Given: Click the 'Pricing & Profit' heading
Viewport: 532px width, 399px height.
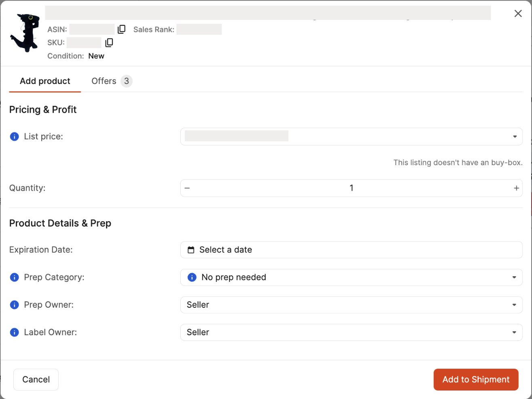Looking at the screenshot, I should tap(43, 110).
